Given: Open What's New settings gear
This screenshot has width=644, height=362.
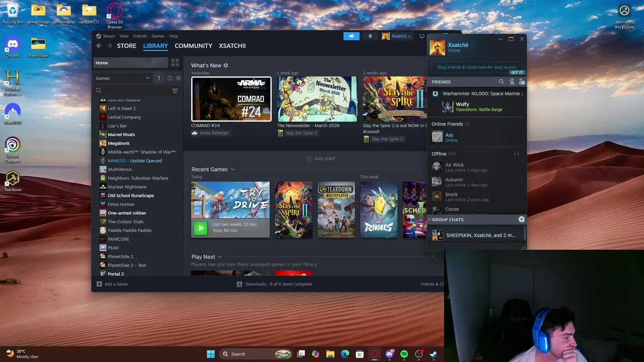Looking at the screenshot, I should [x=225, y=65].
